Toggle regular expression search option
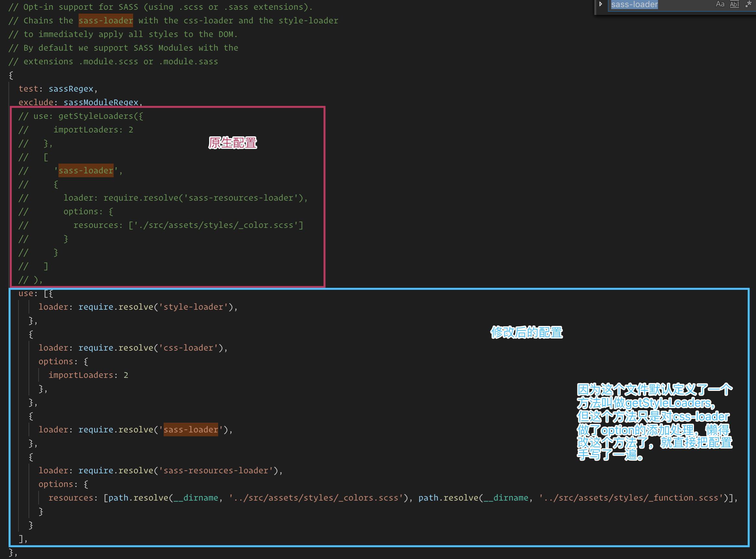Viewport: 756px width, 559px height. point(749,5)
